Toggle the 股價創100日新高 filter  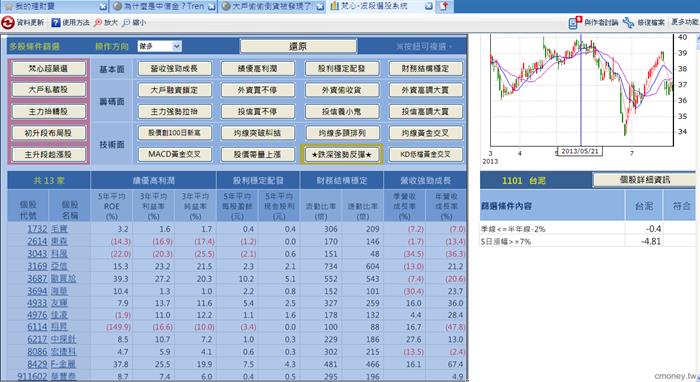click(x=174, y=133)
